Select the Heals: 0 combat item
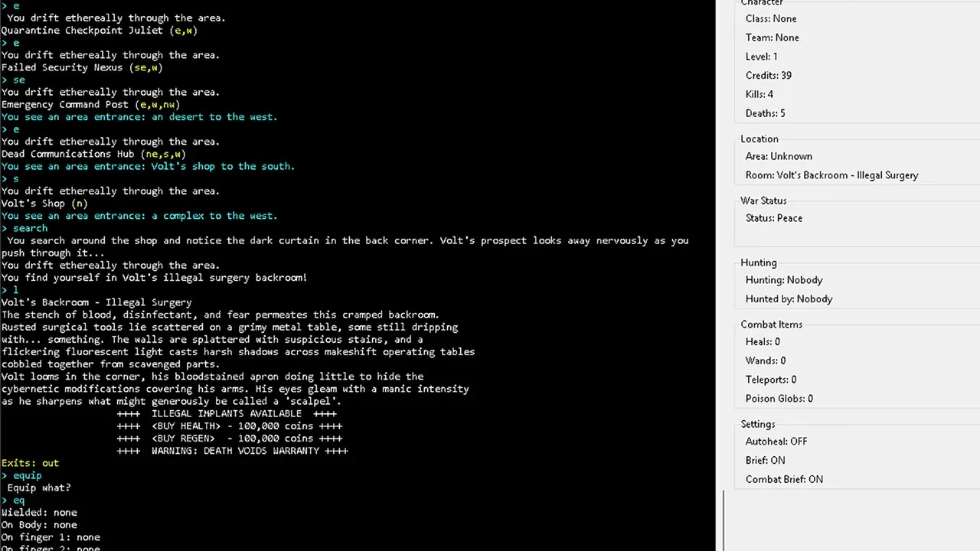 pyautogui.click(x=763, y=342)
